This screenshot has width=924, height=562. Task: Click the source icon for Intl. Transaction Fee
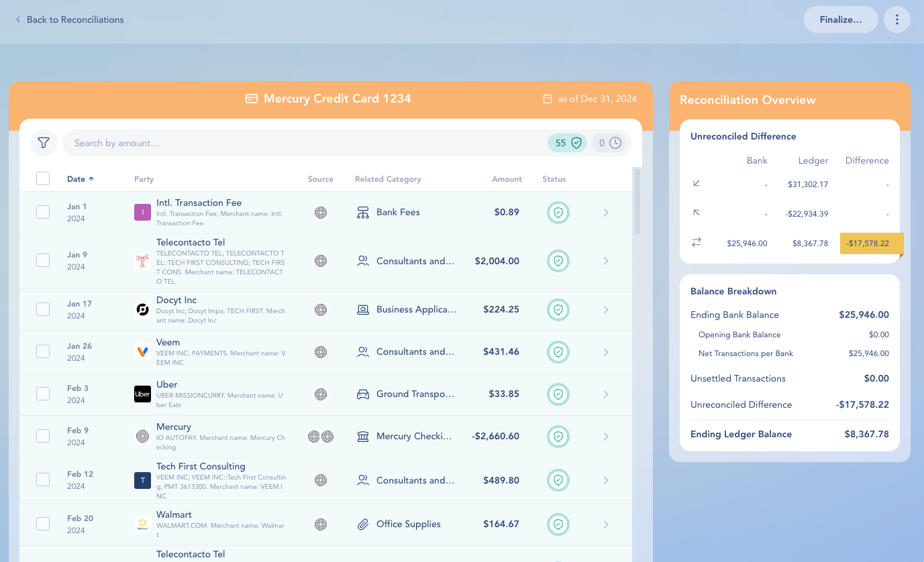click(x=321, y=213)
